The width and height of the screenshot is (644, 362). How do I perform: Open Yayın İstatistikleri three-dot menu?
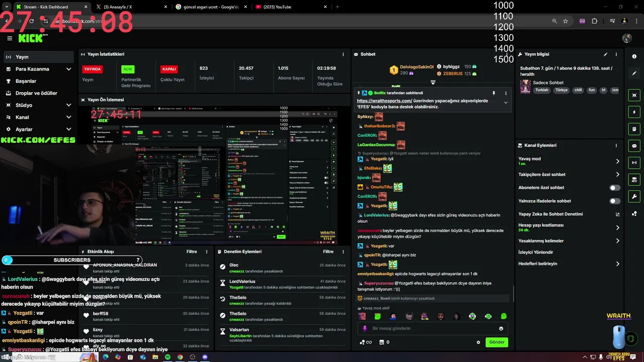[x=344, y=54]
